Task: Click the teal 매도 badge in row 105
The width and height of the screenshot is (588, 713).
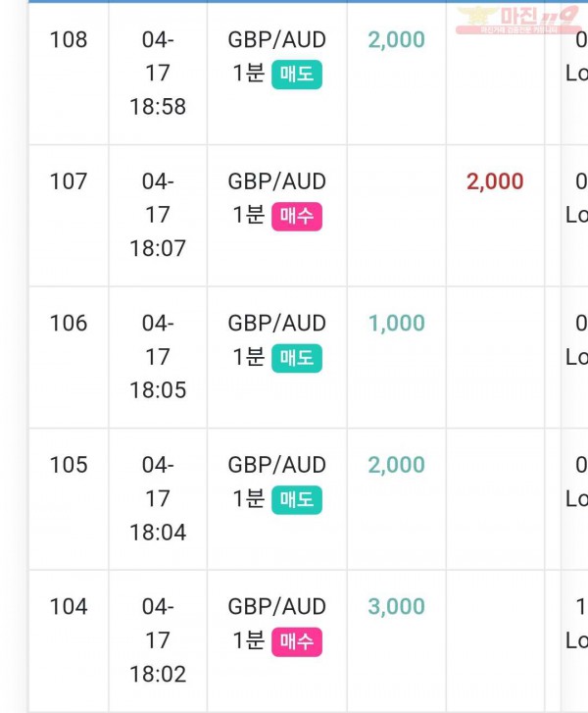Action: click(x=297, y=500)
